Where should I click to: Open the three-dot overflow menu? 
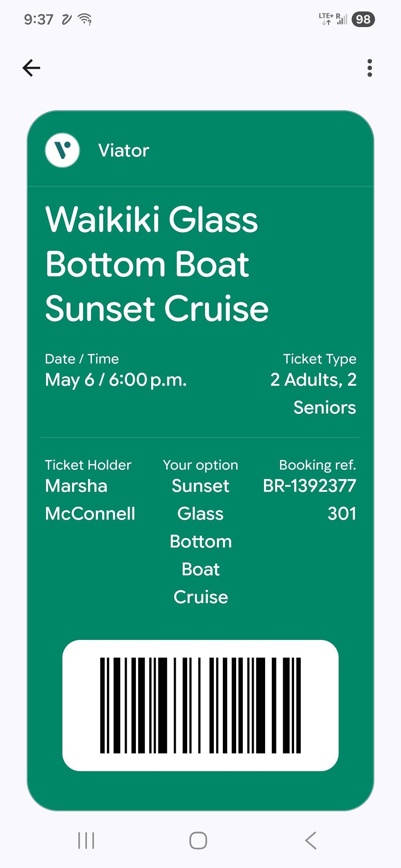click(x=369, y=68)
